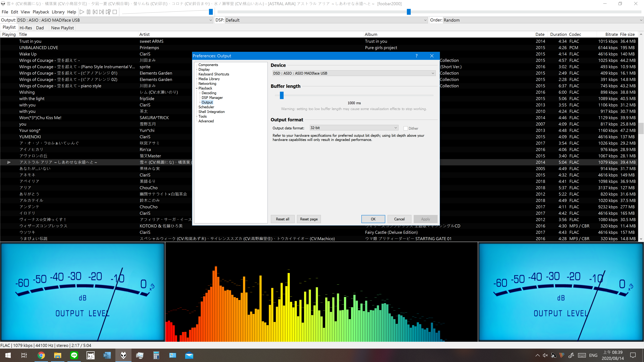The height and width of the screenshot is (362, 644).
Task: Click the playlist vertical scrollbar thumb
Action: pos(641,128)
